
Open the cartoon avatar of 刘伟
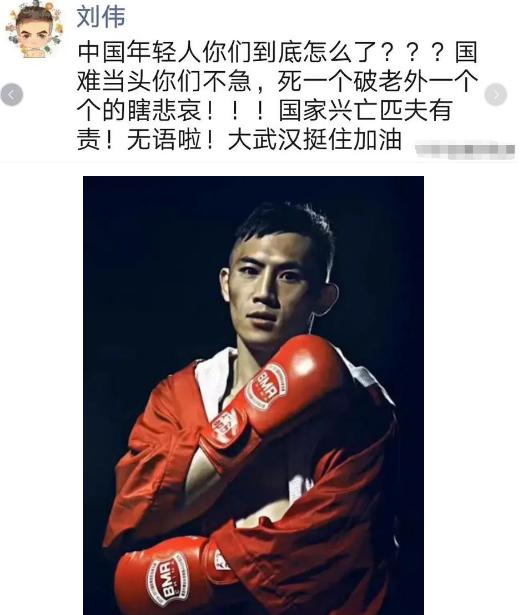[x=33, y=30]
